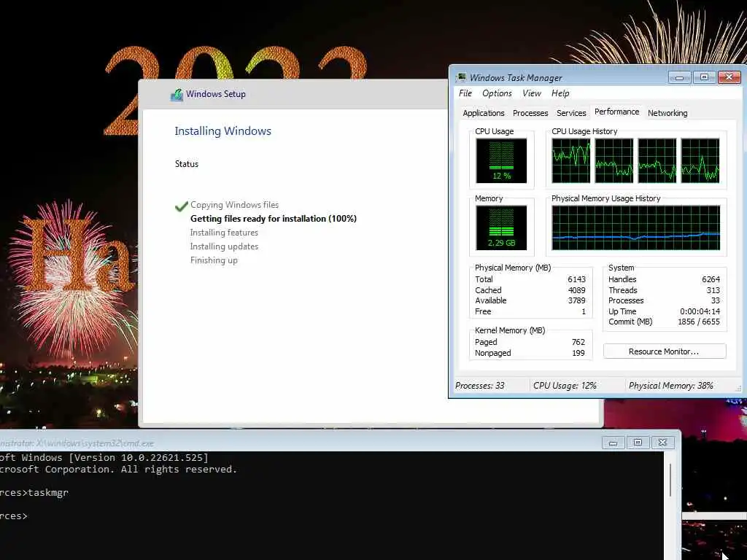
Task: Click 'Getting files ready for installation (100%)' text
Action: tap(274, 219)
